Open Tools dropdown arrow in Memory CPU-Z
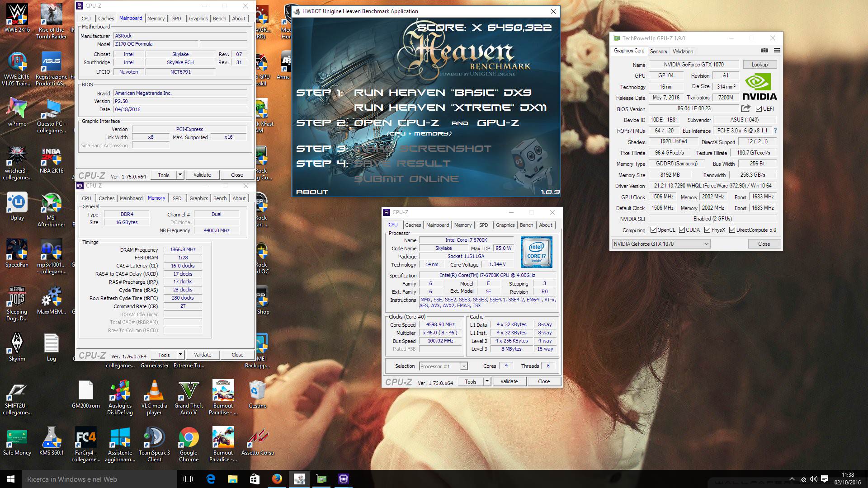 pos(180,355)
